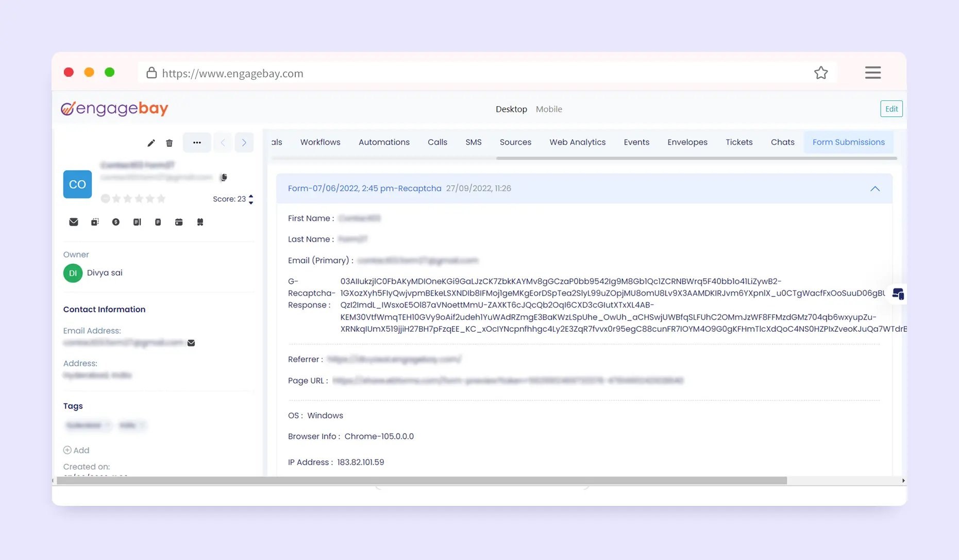Switch to the Mobile view

[x=549, y=109]
